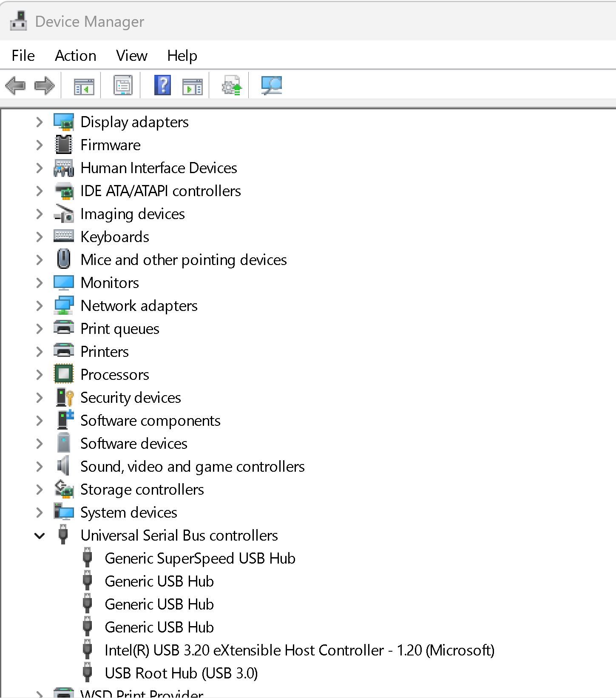Open the Action menu
Viewport: 616px width, 698px height.
pyautogui.click(x=75, y=56)
